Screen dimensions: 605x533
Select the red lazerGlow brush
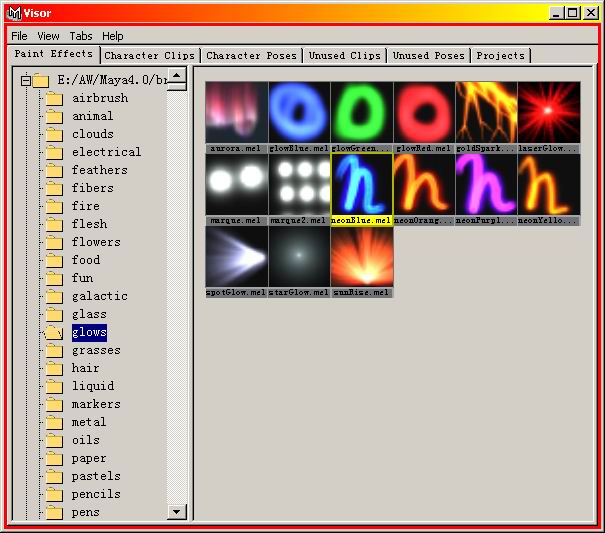click(548, 112)
